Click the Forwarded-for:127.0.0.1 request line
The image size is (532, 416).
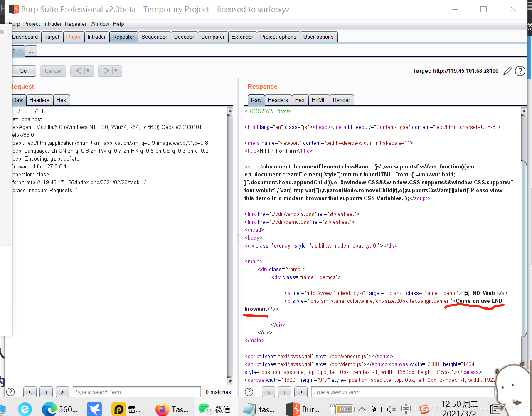(x=39, y=166)
